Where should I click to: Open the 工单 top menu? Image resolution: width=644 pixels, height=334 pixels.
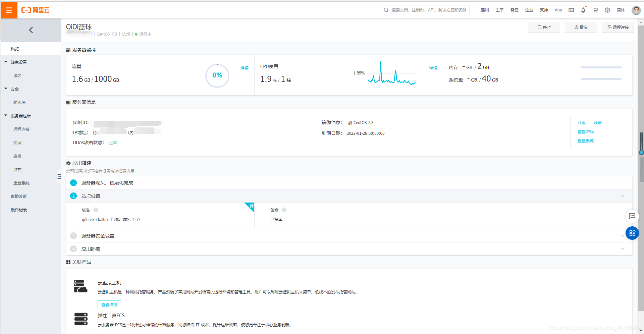pos(499,10)
